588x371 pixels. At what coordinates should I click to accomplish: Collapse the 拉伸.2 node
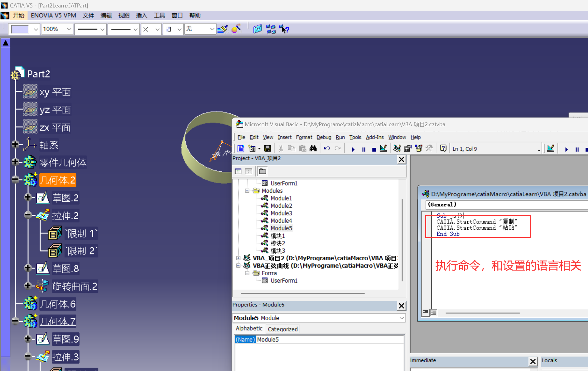coord(28,215)
